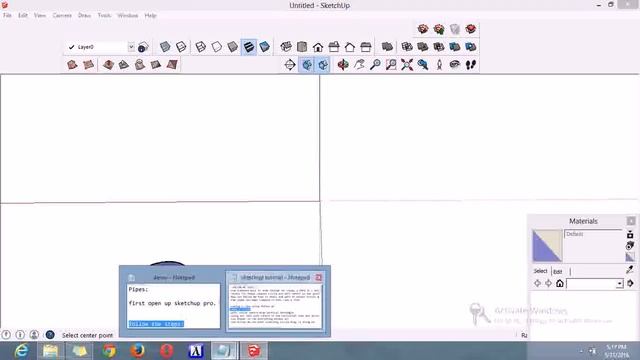640x360 pixels.
Task: Select the Pan hand tool
Action: click(359, 64)
